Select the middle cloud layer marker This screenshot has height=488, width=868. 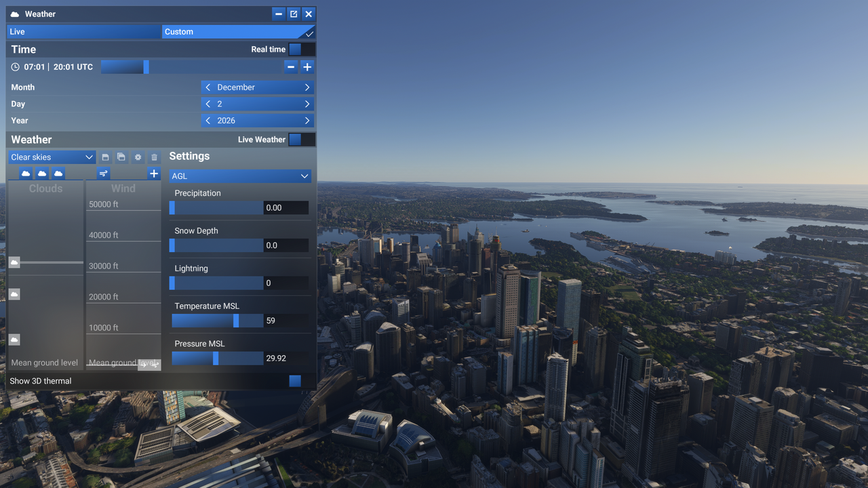14,294
